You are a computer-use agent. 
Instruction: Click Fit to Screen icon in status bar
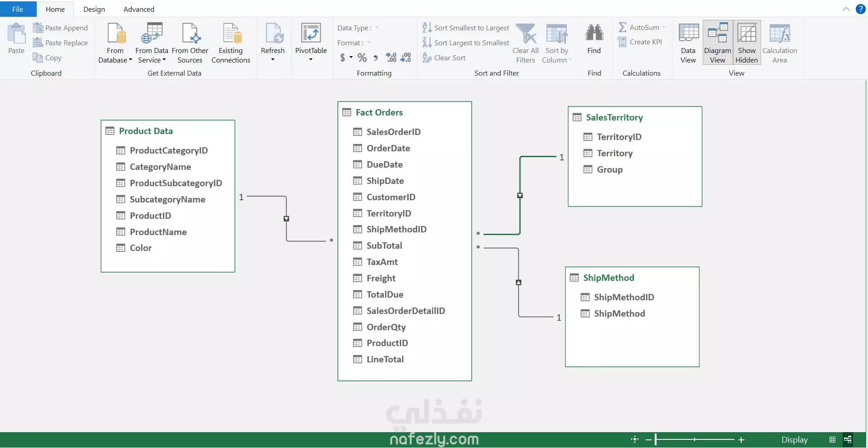coord(635,439)
